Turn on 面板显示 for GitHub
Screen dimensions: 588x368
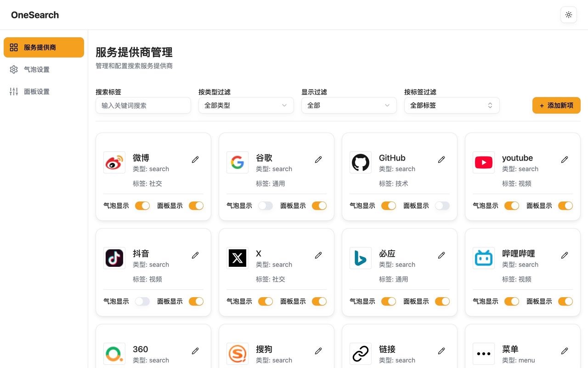click(x=442, y=206)
